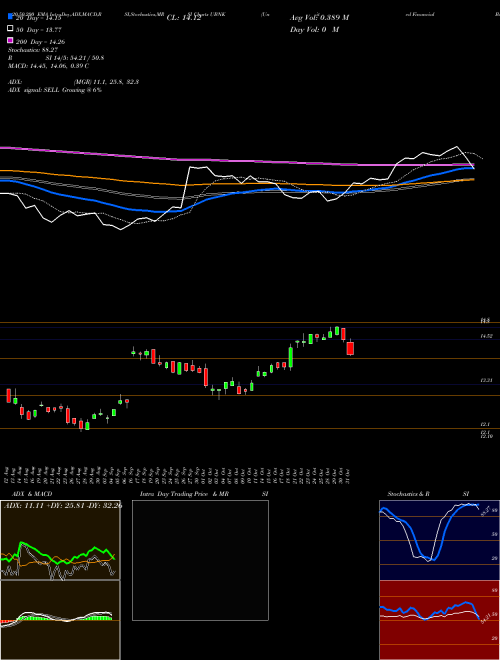The height and width of the screenshot is (660, 500).
Task: Click the 'Stochastics: 88.27' value line
Action: [x=33, y=50]
